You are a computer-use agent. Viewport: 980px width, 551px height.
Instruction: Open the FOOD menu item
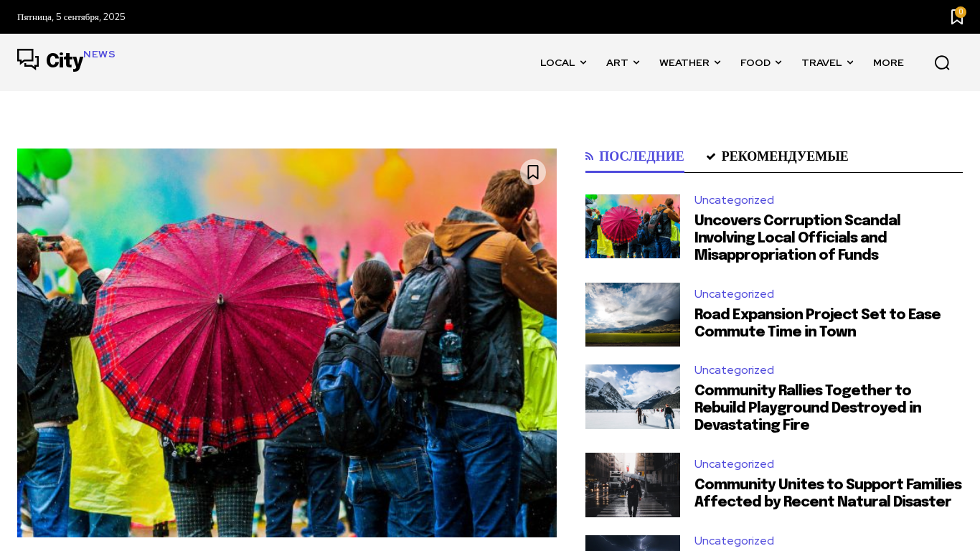pyautogui.click(x=755, y=62)
